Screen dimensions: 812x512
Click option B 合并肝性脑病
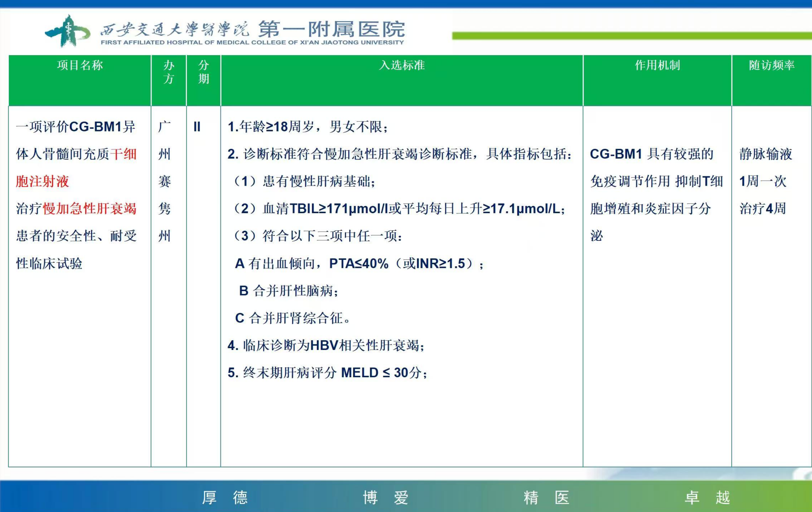(289, 291)
